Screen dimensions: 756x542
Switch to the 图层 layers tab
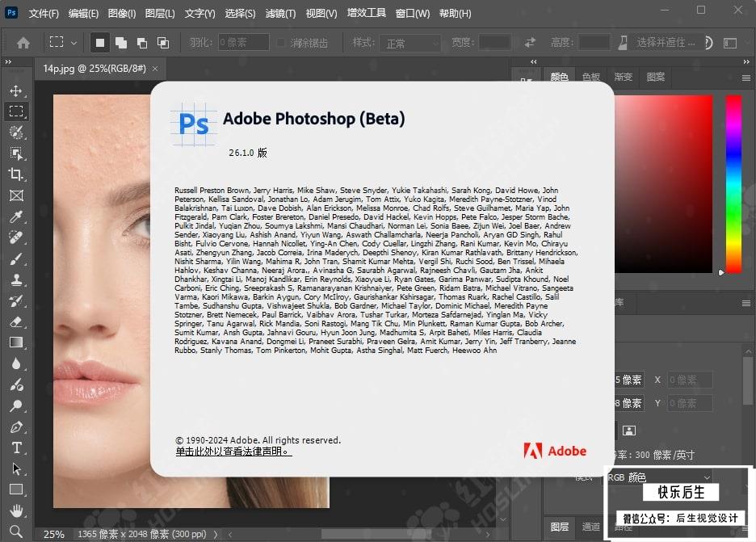tap(560, 527)
